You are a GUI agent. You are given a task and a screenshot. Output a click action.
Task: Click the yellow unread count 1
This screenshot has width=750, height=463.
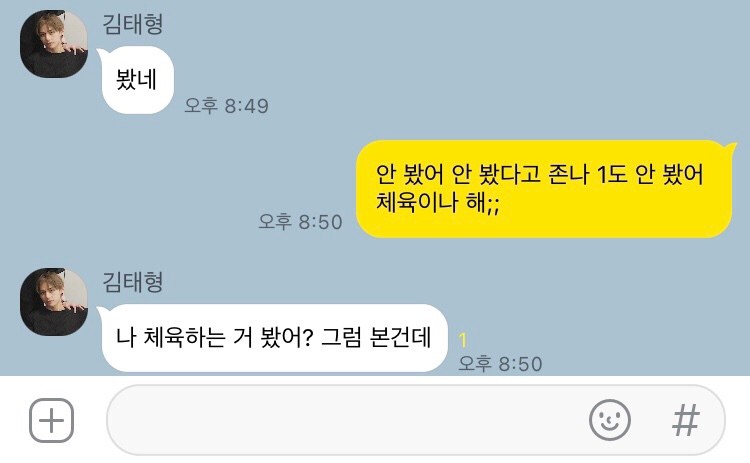pos(462,340)
